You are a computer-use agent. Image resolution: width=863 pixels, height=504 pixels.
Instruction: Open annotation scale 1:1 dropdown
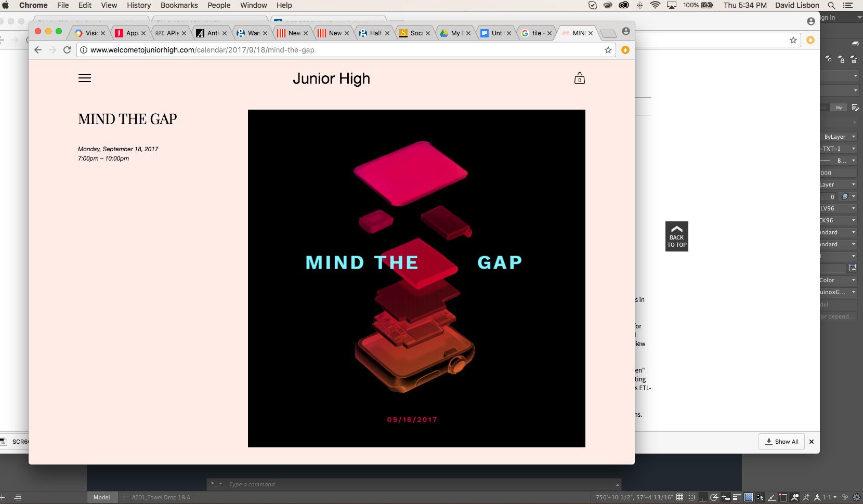830,497
